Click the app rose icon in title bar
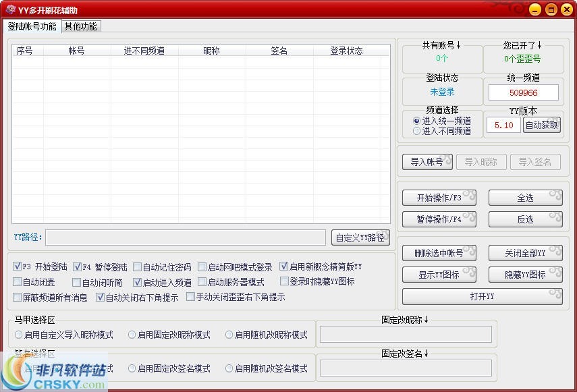This screenshot has height=392, width=577. pyautogui.click(x=10, y=9)
